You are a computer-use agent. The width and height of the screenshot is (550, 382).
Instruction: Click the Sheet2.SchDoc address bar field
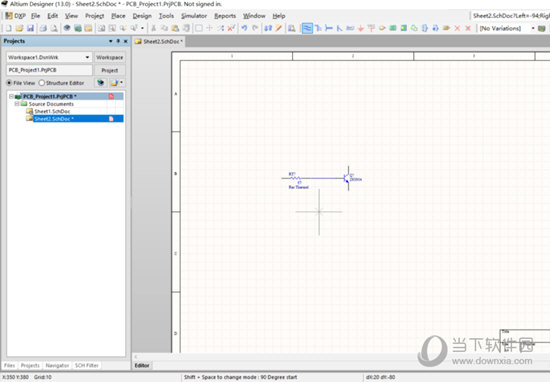click(510, 16)
